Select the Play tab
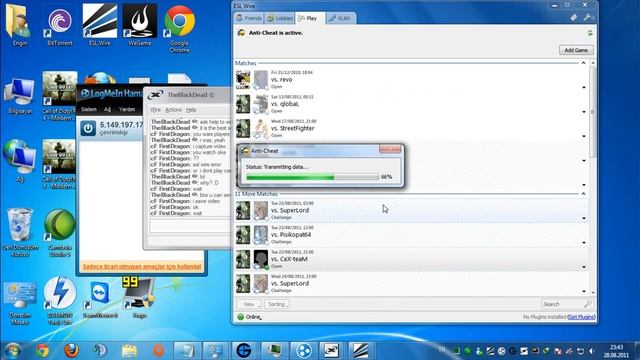 310,18
